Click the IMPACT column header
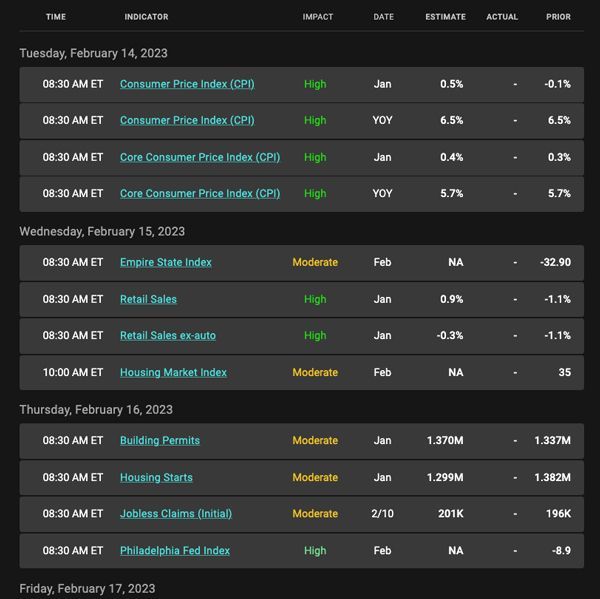The width and height of the screenshot is (600, 599). click(x=318, y=17)
